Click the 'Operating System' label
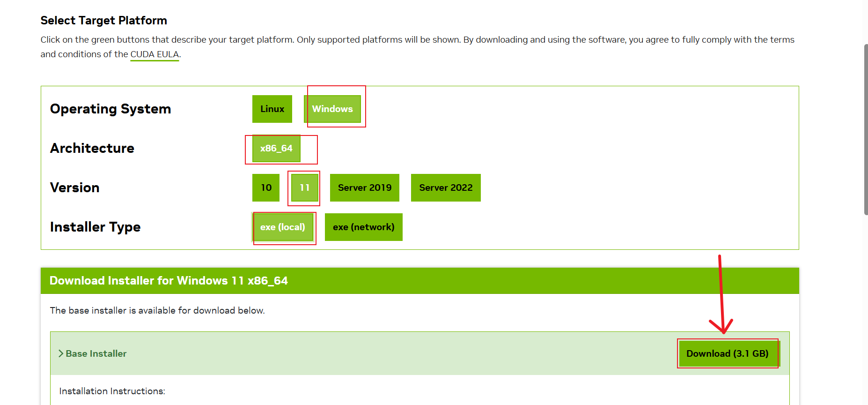 (x=110, y=109)
